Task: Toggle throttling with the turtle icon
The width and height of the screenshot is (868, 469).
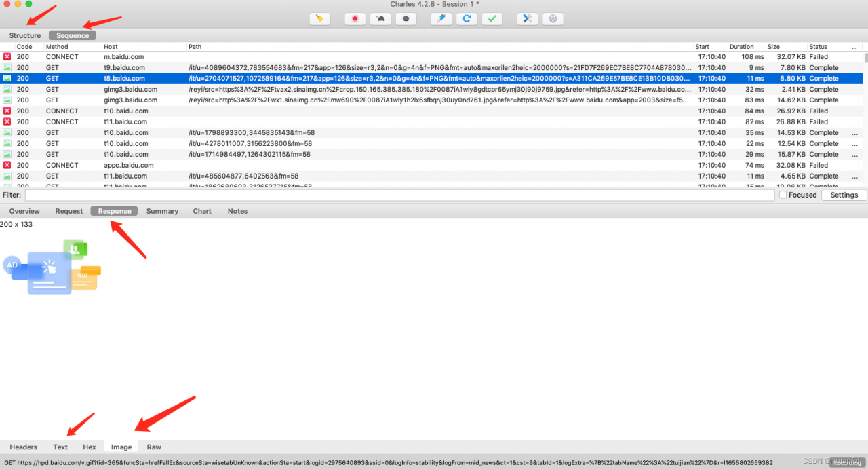Action: 380,19
